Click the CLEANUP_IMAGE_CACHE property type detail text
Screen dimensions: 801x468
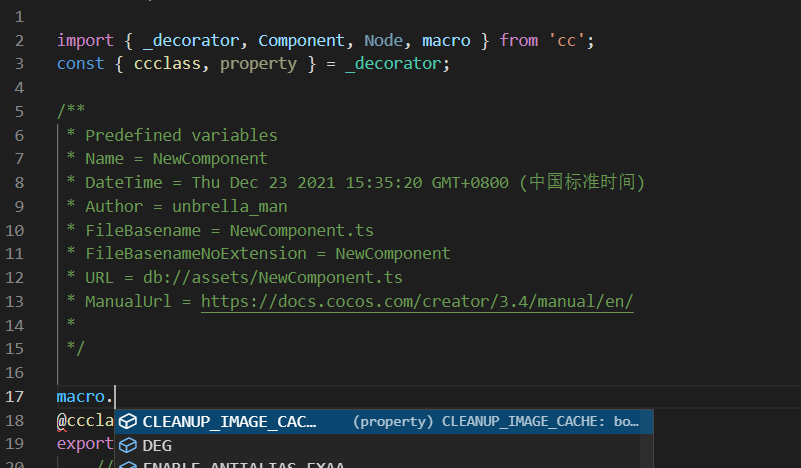click(x=496, y=422)
